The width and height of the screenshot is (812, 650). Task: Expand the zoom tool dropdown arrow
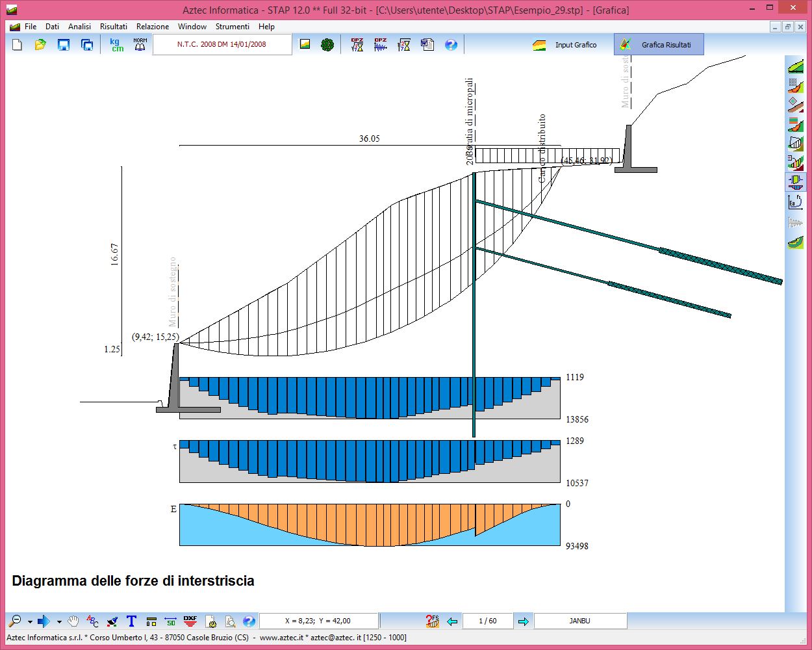pyautogui.click(x=30, y=622)
